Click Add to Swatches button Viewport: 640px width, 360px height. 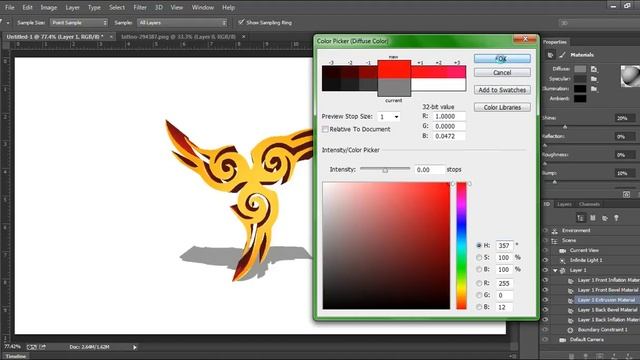[502, 90]
